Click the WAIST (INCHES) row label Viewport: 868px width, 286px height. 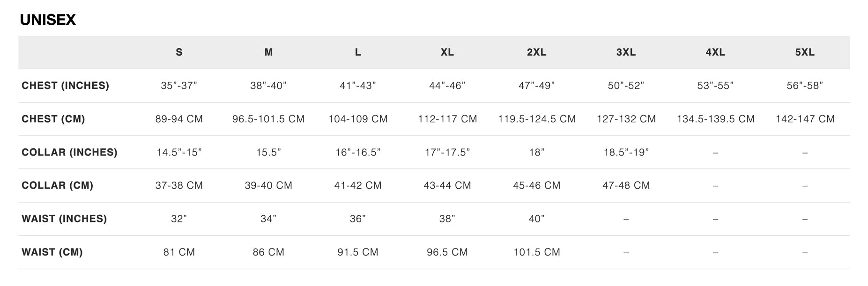pos(64,219)
